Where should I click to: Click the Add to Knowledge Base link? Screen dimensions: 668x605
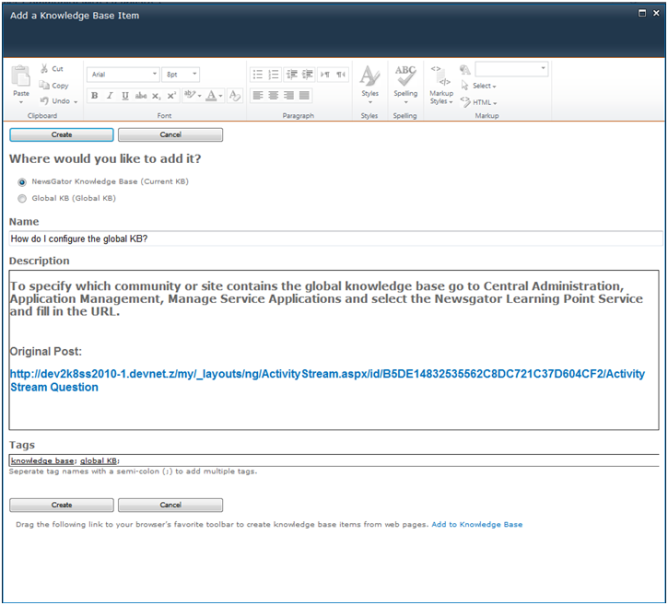coord(476,524)
